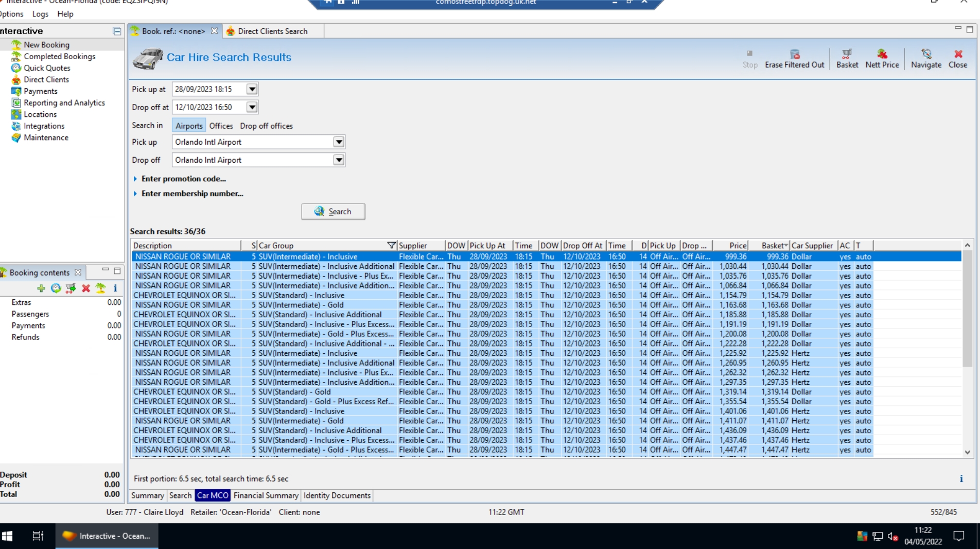The width and height of the screenshot is (980, 549).
Task: Click the palm tree icon in Booking contents toolbar
Action: [100, 288]
